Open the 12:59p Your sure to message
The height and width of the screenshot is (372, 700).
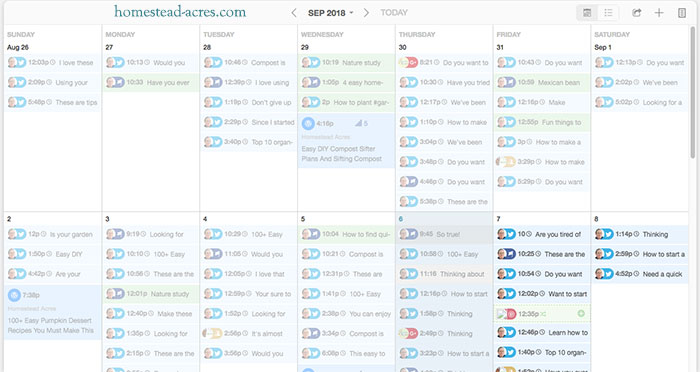pyautogui.click(x=248, y=294)
